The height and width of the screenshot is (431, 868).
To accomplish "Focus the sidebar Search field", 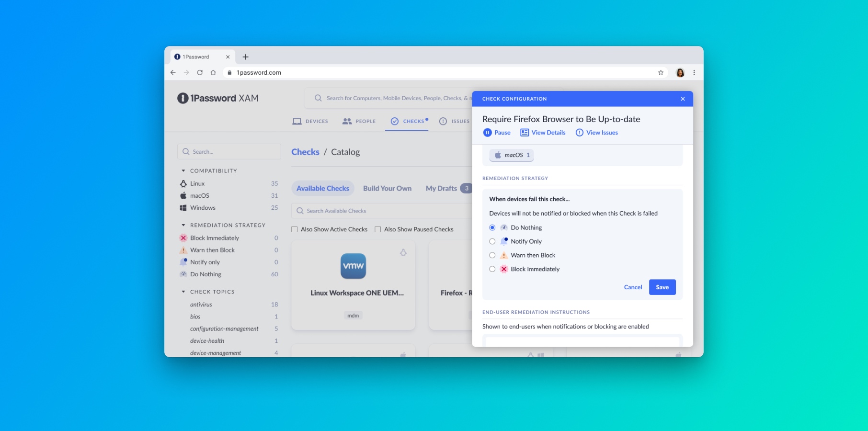I will pos(229,152).
